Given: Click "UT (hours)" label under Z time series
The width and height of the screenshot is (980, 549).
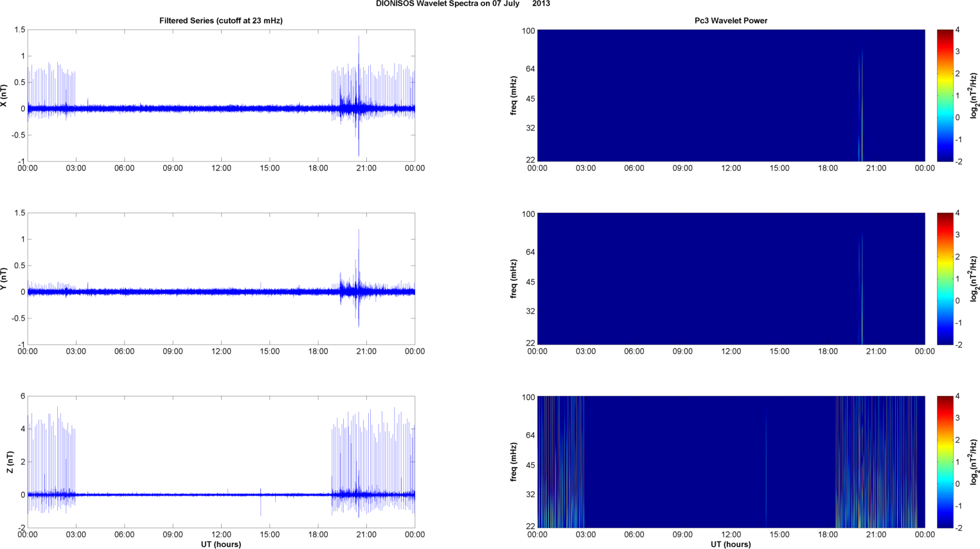Looking at the screenshot, I should tap(221, 544).
